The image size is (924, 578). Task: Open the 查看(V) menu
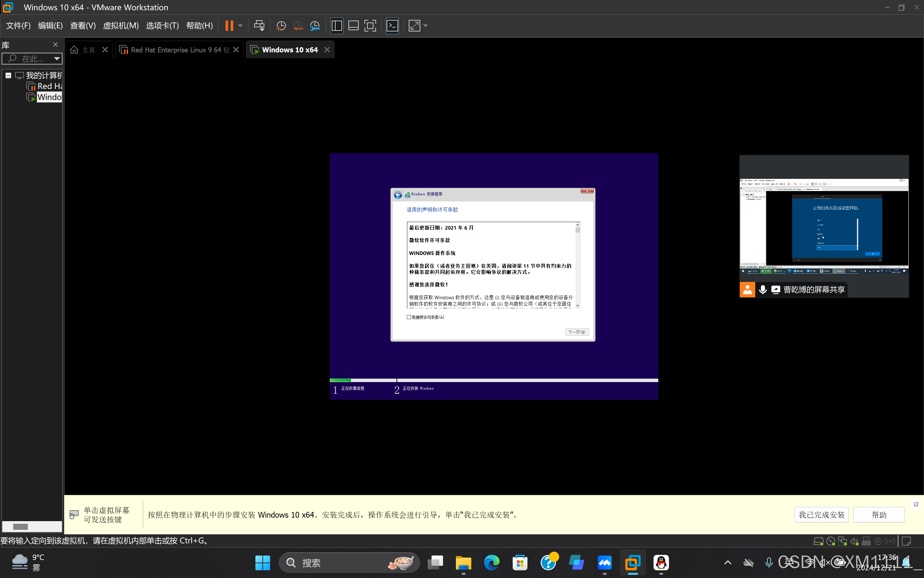point(83,26)
